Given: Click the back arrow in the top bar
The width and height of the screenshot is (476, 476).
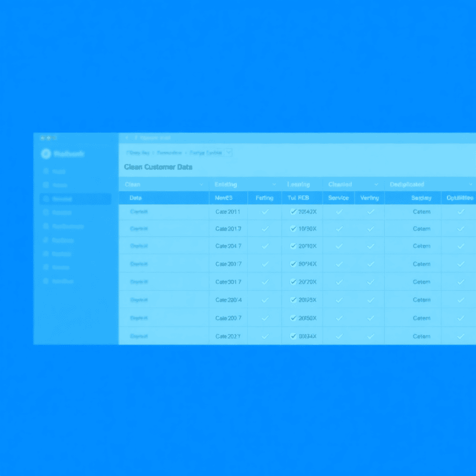Looking at the screenshot, I should (x=126, y=138).
